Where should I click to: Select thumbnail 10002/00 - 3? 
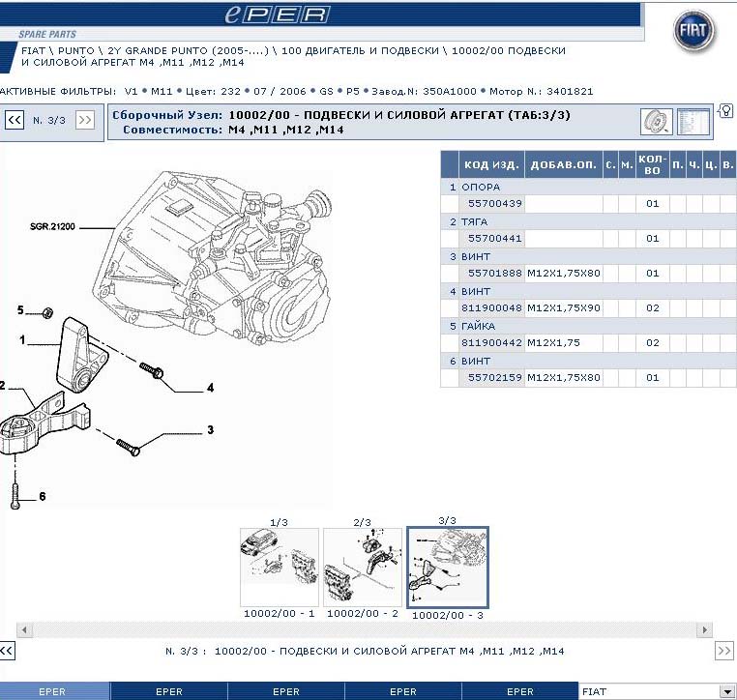[447, 568]
